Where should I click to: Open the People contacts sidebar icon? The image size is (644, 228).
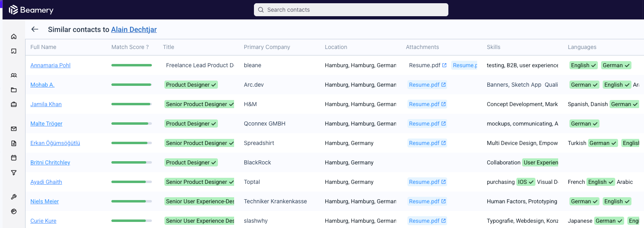(14, 75)
